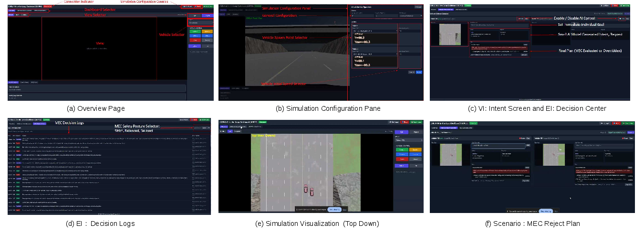Open the vehicle dropdown in Top Down panel
644x245 pixels.
point(408,140)
